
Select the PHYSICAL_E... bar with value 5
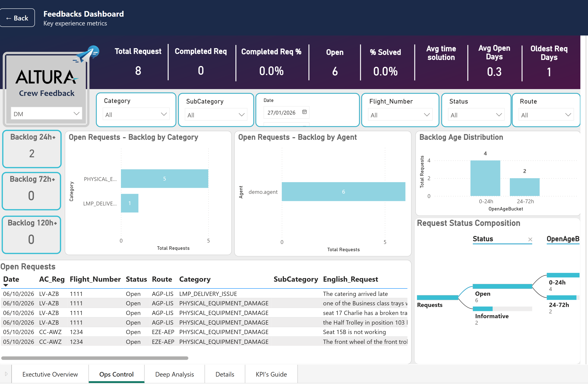click(x=164, y=178)
